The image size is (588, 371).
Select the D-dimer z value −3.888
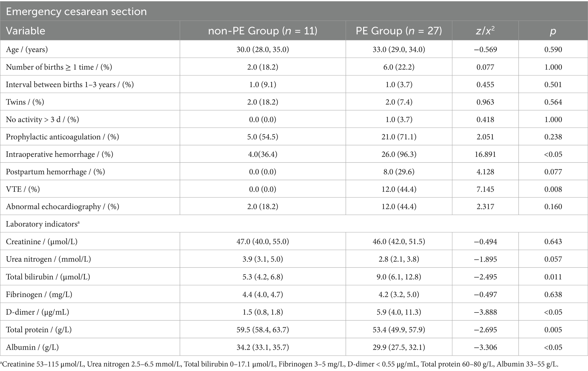coord(485,312)
